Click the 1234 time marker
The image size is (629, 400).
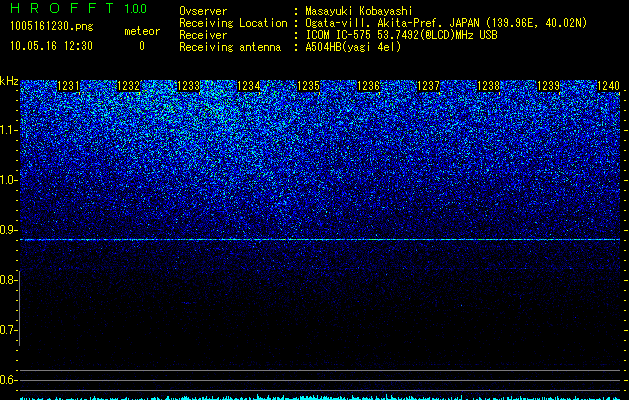[x=248, y=86]
